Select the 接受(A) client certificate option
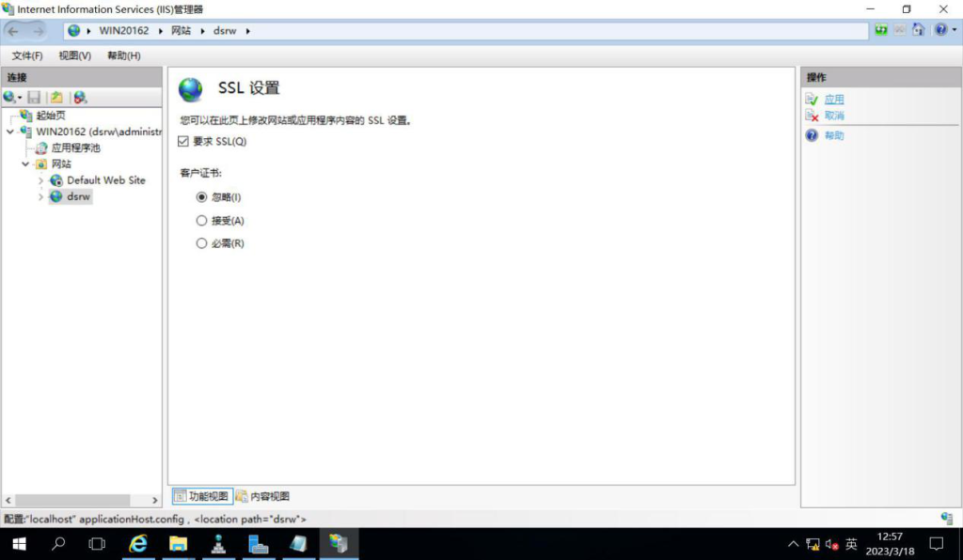963x560 pixels. tap(201, 220)
